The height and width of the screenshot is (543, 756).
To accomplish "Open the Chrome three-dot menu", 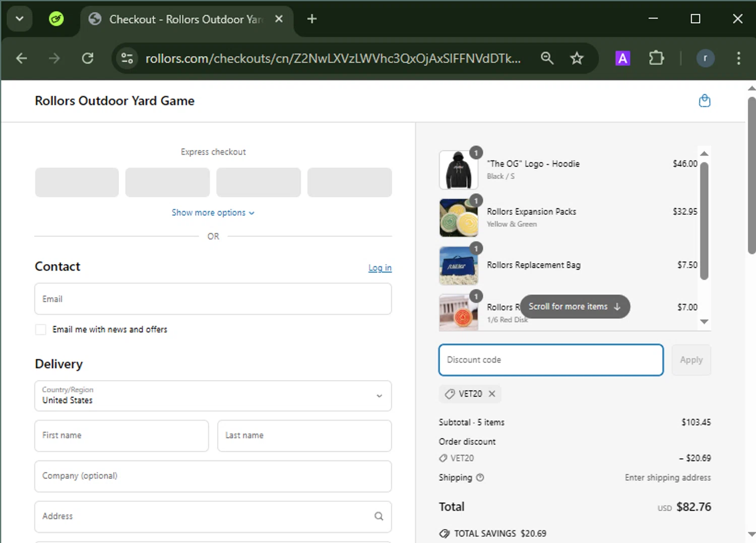I will 738,58.
